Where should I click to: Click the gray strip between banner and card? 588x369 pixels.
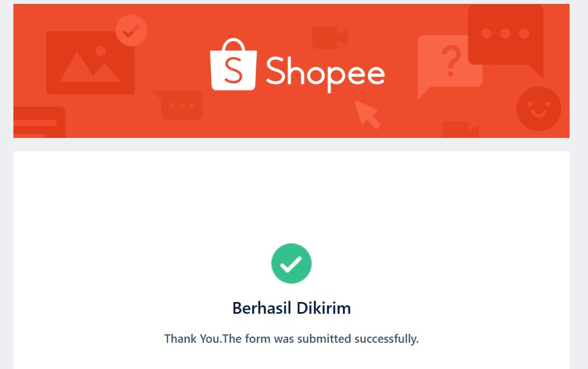291,145
